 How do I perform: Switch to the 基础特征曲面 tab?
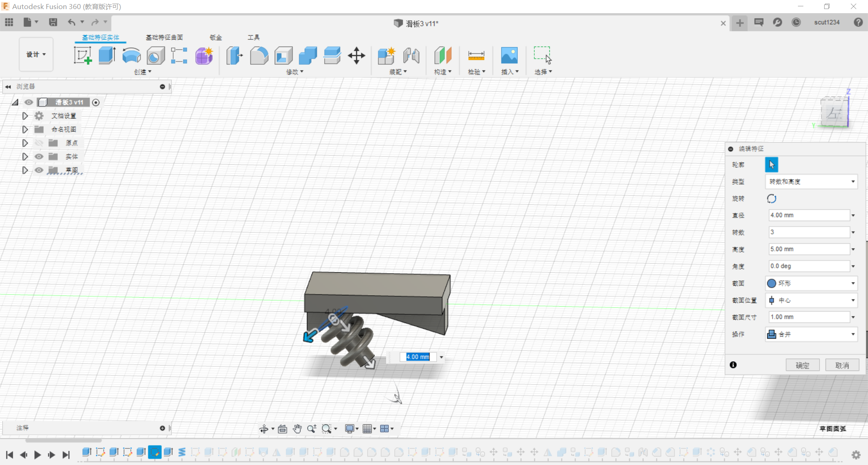click(x=164, y=38)
